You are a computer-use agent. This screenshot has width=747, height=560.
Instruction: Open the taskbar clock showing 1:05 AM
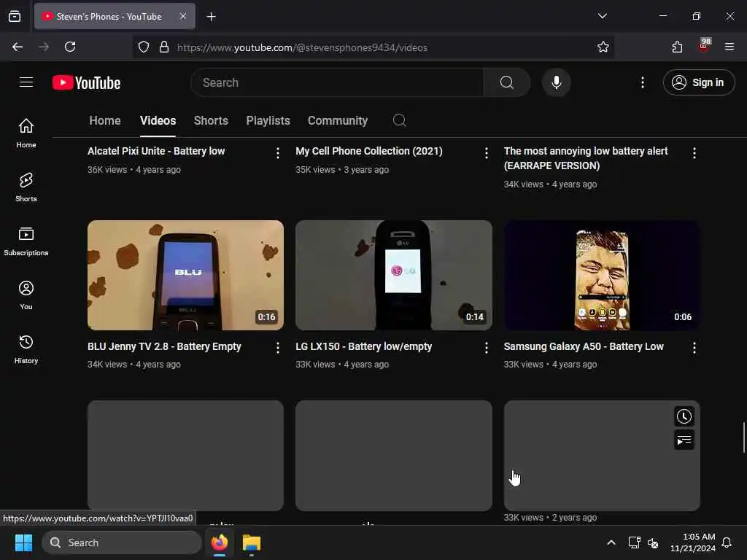693,542
